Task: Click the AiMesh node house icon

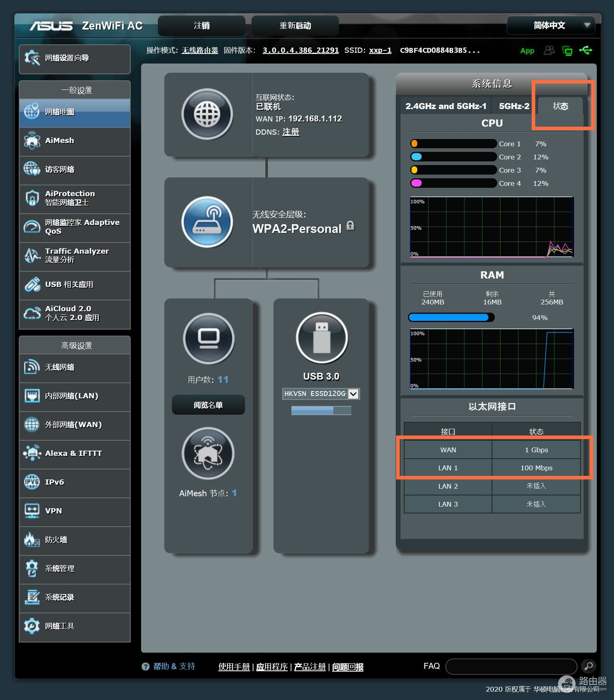Action: (208, 453)
